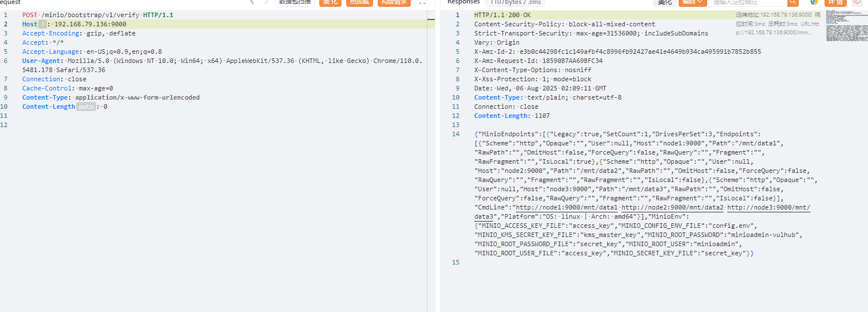Click the "MinioEndpoints" JSON key
868x312 pixels.
pos(508,134)
